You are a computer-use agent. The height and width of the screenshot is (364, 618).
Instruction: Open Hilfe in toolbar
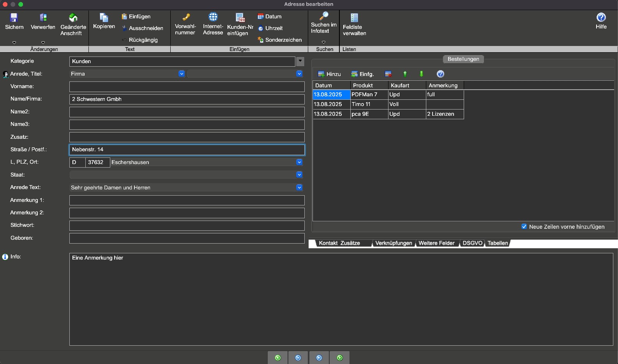601,21
